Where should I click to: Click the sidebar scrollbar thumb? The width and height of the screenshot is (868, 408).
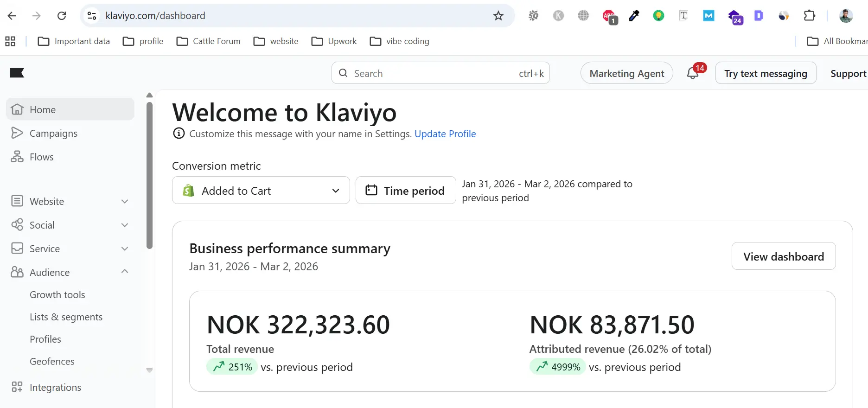coord(149,175)
